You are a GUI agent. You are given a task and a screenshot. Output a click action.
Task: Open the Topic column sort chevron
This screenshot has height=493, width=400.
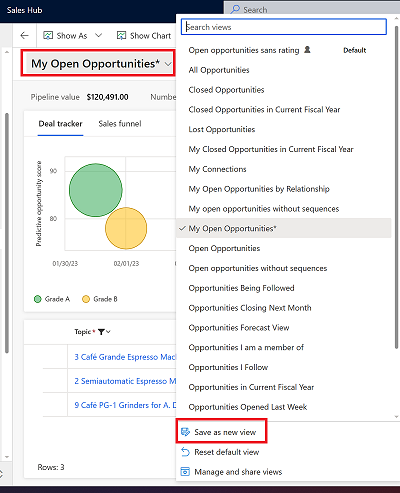click(108, 332)
